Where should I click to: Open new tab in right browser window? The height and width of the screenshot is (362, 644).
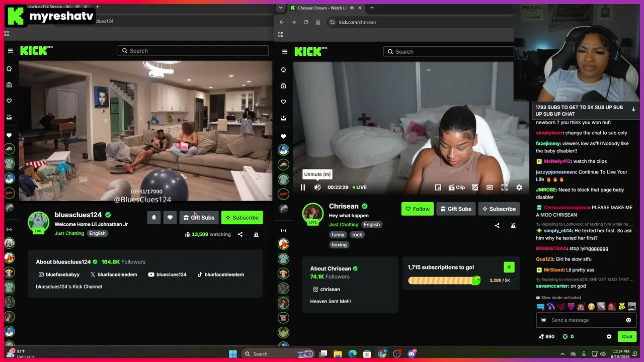tap(372, 8)
